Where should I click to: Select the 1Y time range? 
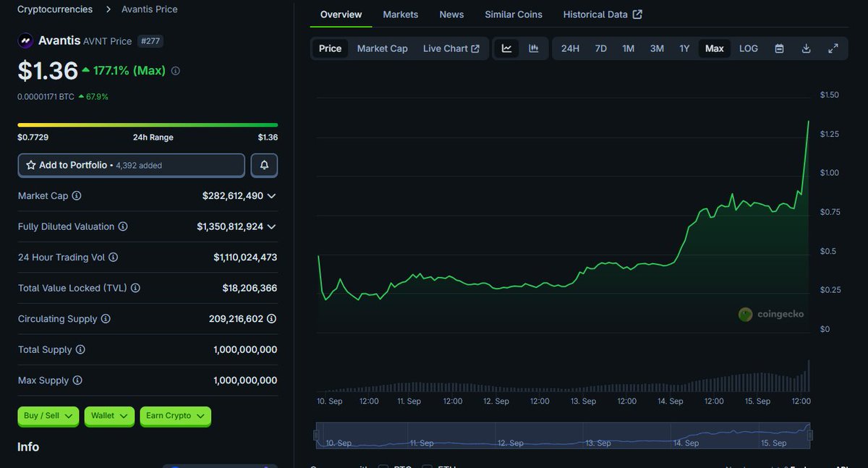pos(684,48)
